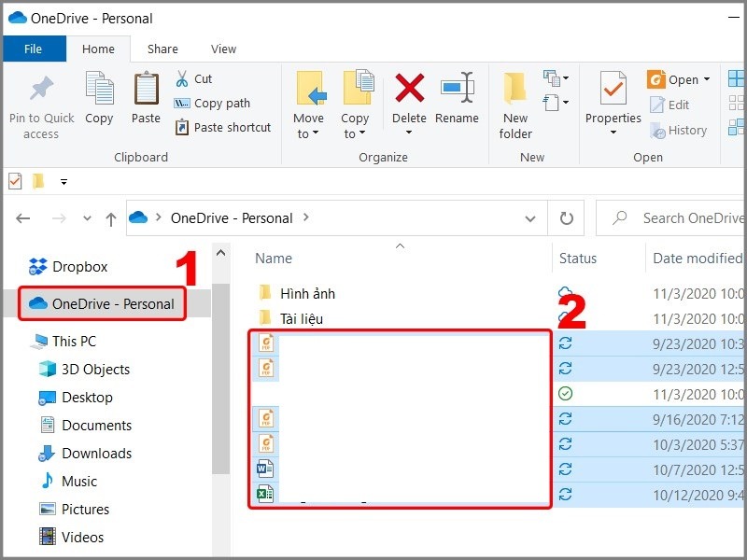This screenshot has height=560, width=747.
Task: Open address bar history dropdown
Action: 529,218
